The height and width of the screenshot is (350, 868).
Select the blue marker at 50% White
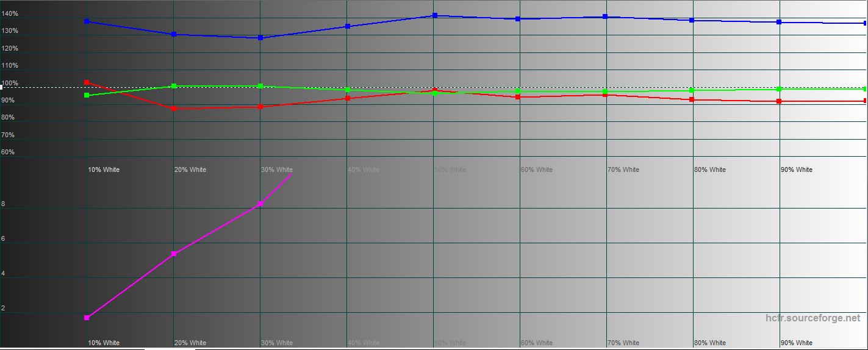point(435,15)
